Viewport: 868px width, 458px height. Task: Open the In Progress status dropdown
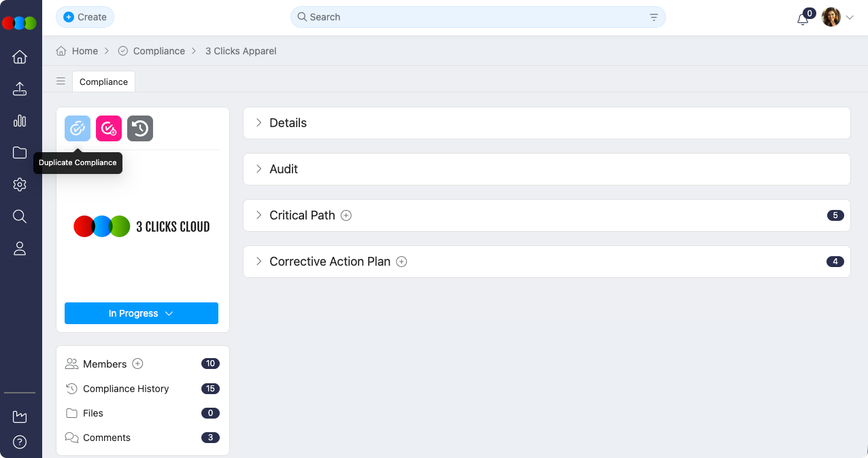click(x=141, y=313)
